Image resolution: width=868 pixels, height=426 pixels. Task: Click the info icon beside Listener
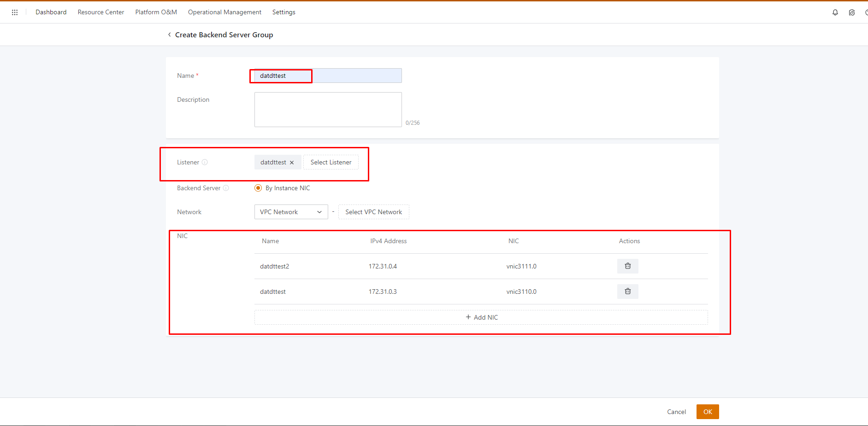click(x=205, y=162)
